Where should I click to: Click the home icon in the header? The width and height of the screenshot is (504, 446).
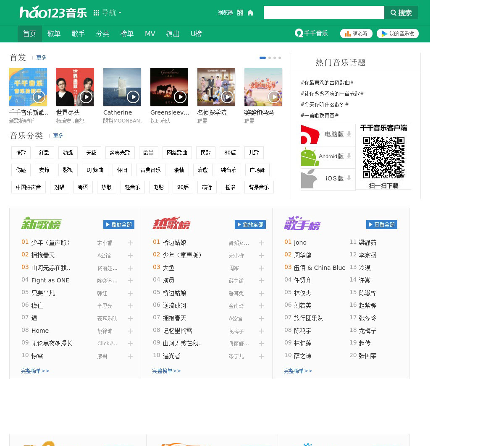point(250,13)
